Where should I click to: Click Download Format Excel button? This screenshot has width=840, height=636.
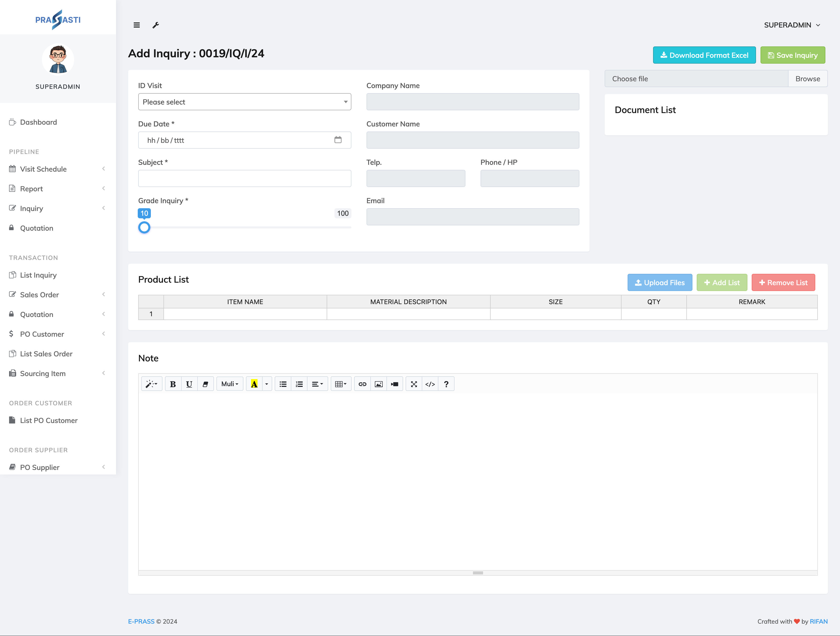(704, 55)
